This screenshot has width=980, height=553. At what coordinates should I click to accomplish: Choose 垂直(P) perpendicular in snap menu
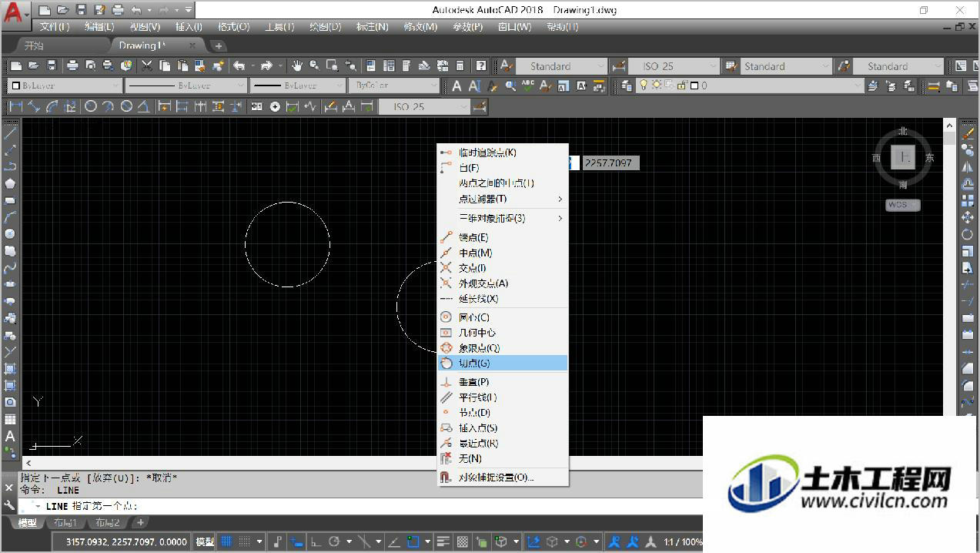point(503,382)
